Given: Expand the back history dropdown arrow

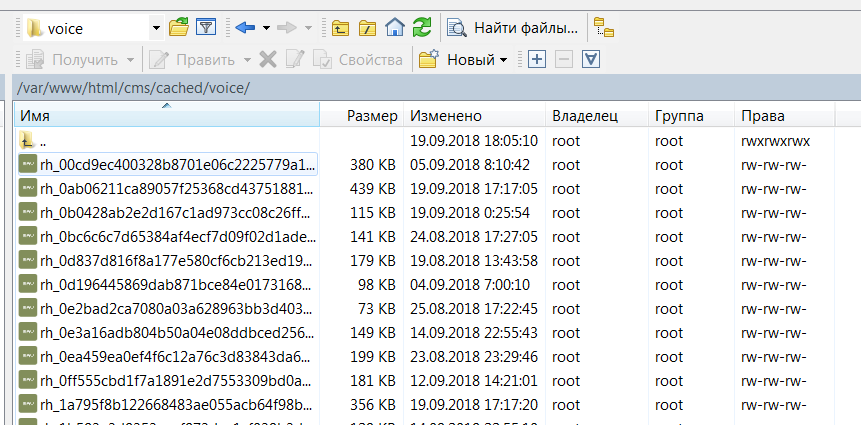Looking at the screenshot, I should (x=268, y=27).
